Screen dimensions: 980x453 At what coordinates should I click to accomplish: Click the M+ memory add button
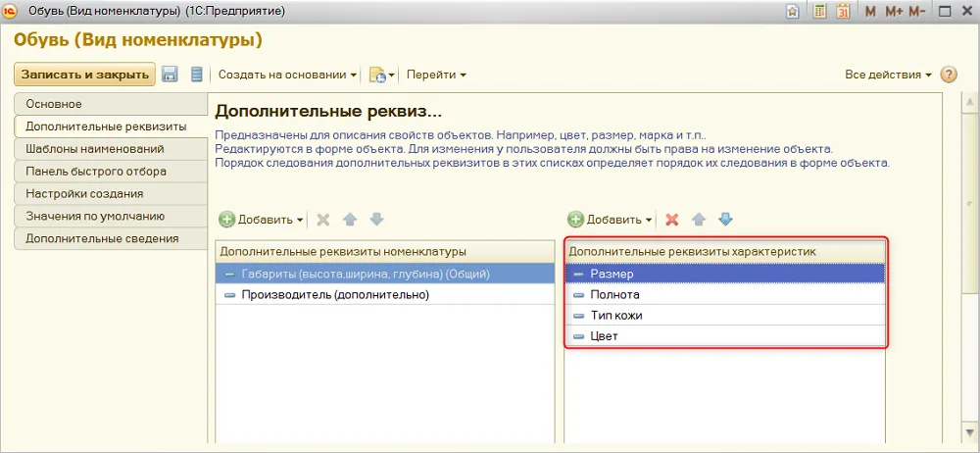pyautogui.click(x=895, y=11)
